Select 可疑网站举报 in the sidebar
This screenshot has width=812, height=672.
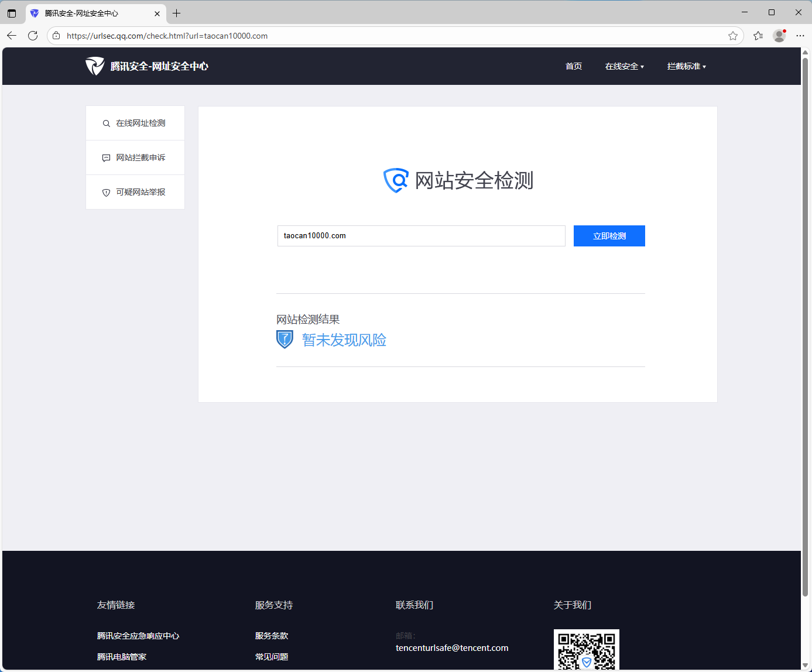(135, 192)
